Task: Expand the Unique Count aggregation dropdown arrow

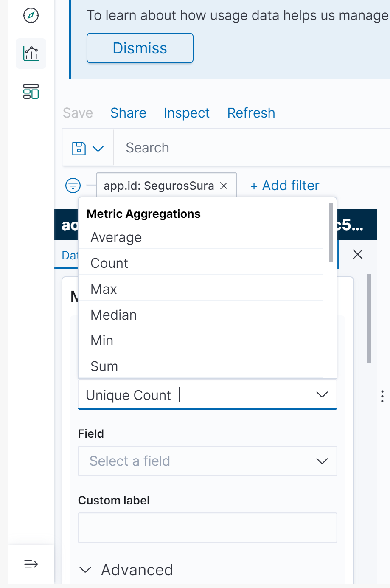Action: pos(322,395)
